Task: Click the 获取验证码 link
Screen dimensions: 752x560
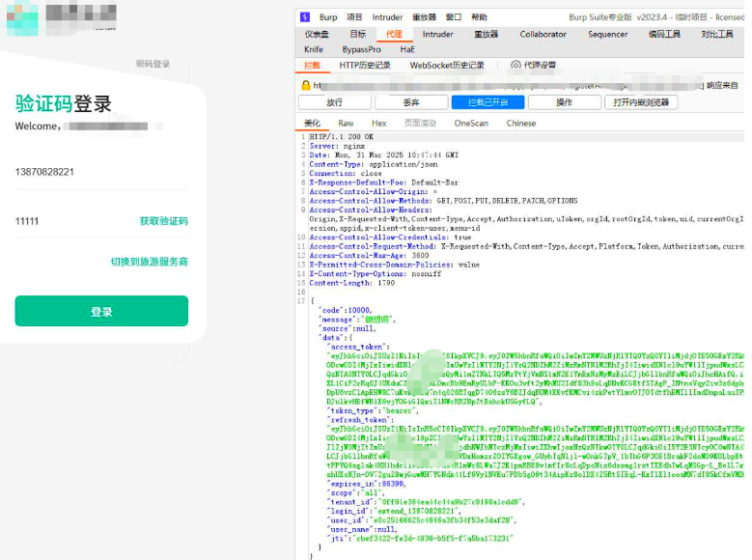Action: click(163, 221)
